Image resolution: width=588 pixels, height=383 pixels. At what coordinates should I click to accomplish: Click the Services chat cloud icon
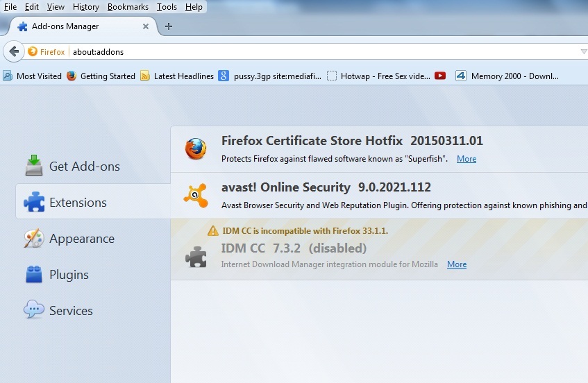34,309
